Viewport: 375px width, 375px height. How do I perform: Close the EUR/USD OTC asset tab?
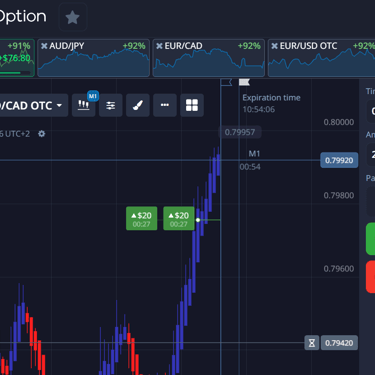pyautogui.click(x=274, y=46)
